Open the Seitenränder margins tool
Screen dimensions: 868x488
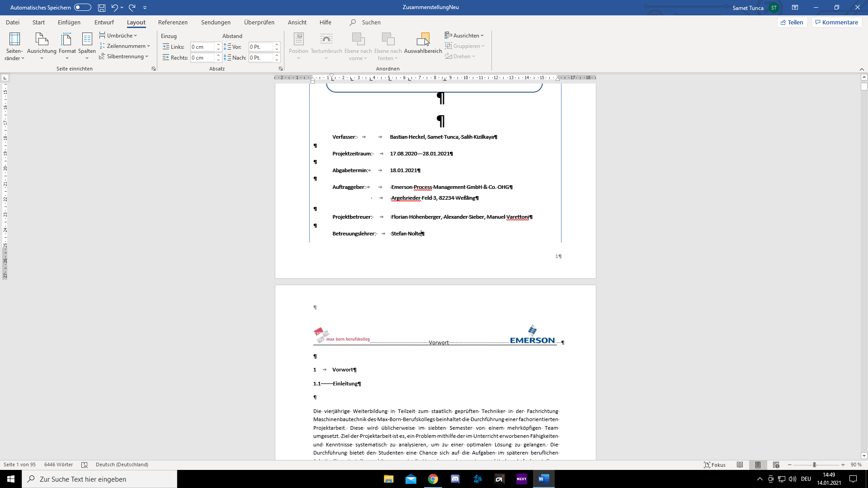click(14, 46)
